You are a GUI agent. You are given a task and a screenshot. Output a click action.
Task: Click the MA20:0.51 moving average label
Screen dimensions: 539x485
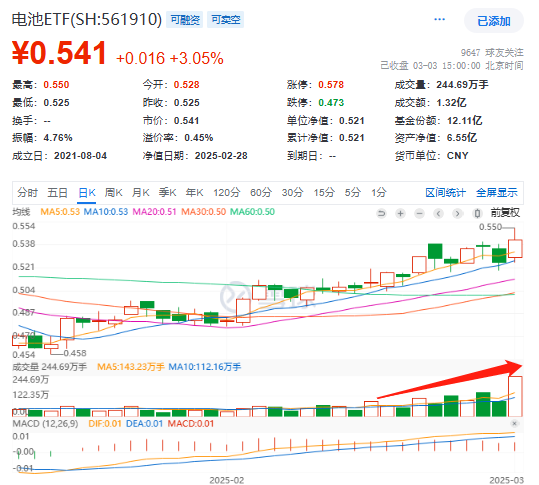154,212
